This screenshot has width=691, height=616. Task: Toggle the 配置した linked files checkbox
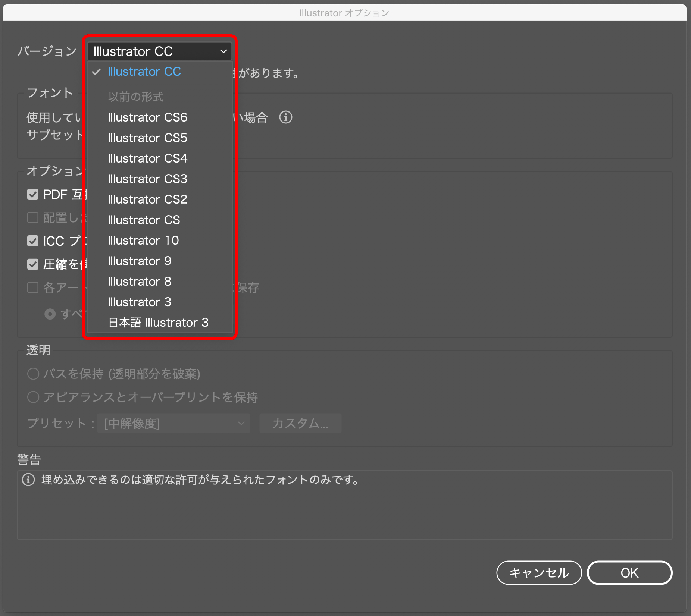[33, 217]
